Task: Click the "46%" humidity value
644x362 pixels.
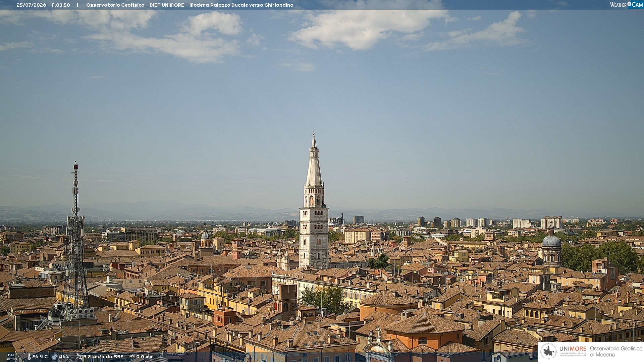Action: tap(64, 357)
